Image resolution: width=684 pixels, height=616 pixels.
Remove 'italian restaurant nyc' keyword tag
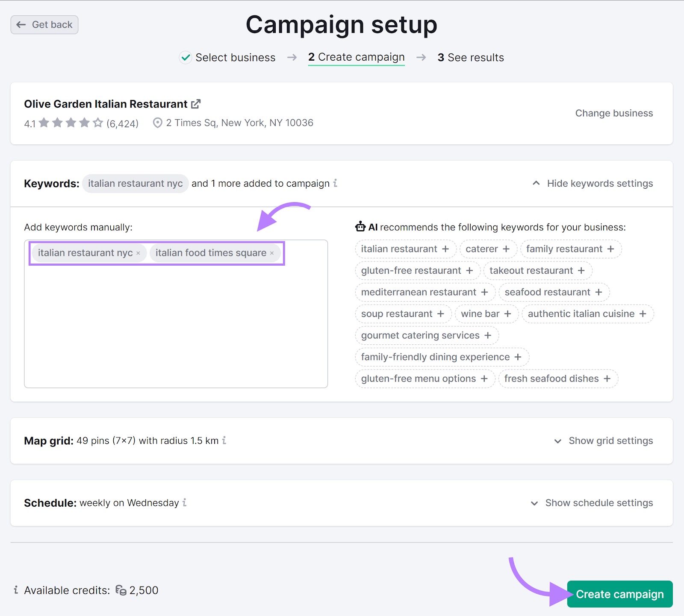(x=138, y=253)
